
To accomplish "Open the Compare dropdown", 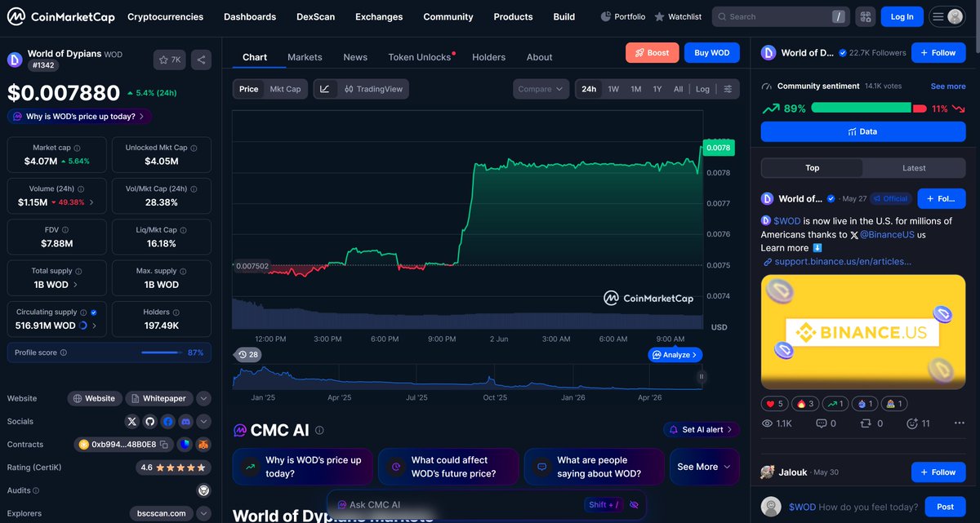I will pyautogui.click(x=541, y=89).
